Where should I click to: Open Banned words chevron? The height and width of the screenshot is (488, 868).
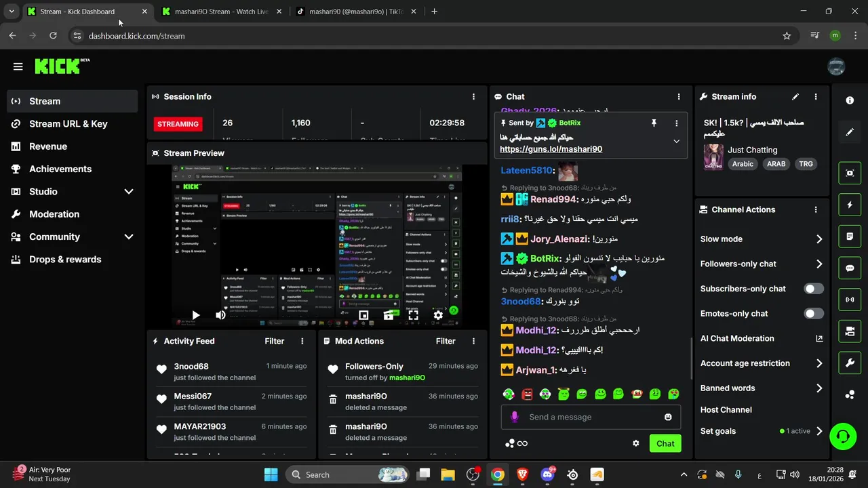(819, 388)
